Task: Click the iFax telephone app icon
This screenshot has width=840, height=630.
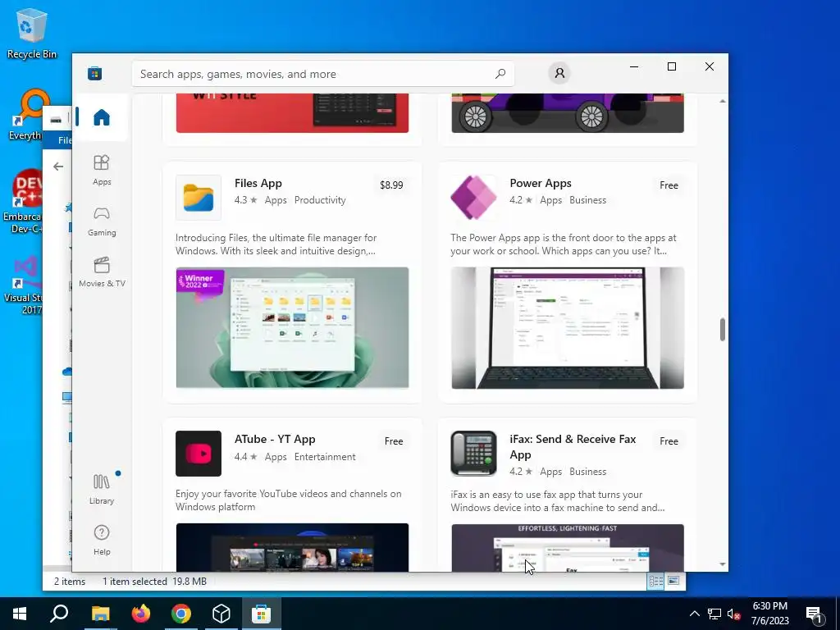Action: click(473, 453)
